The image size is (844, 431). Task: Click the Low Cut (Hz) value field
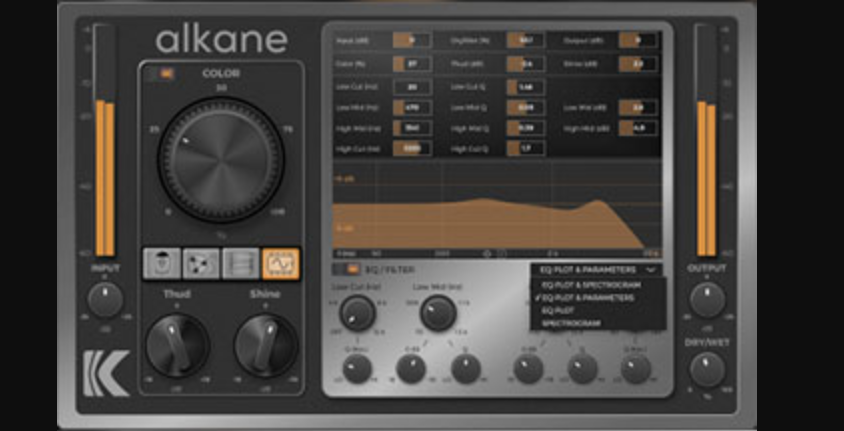412,87
